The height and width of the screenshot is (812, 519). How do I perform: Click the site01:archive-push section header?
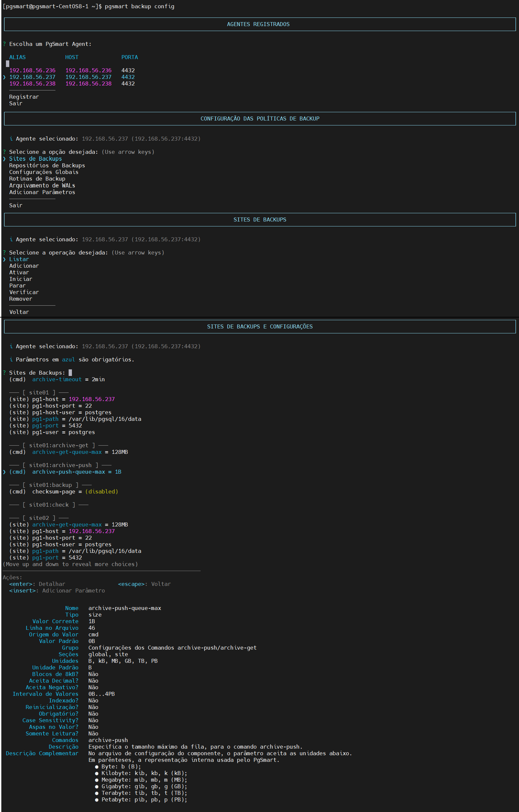pyautogui.click(x=60, y=465)
